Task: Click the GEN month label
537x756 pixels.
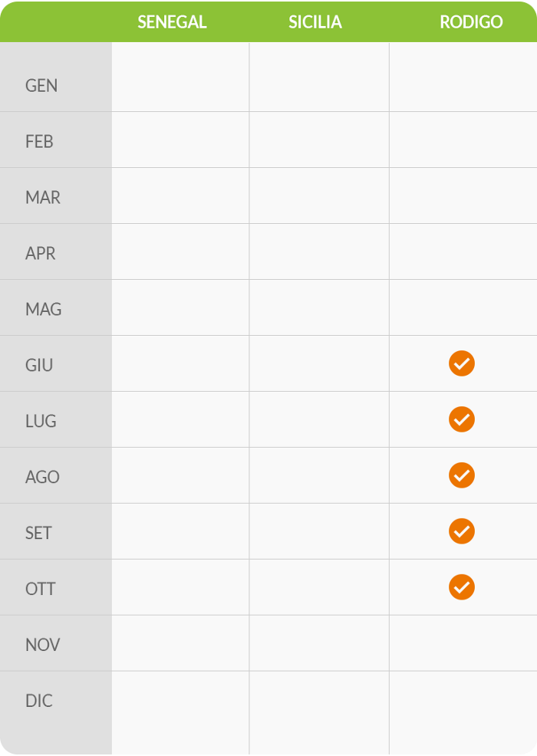Action: tap(41, 86)
